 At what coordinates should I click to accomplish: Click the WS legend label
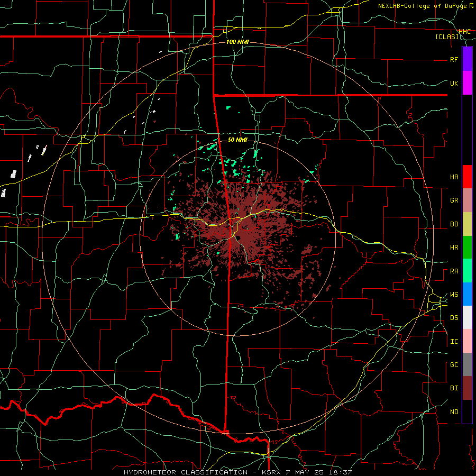coord(454,295)
